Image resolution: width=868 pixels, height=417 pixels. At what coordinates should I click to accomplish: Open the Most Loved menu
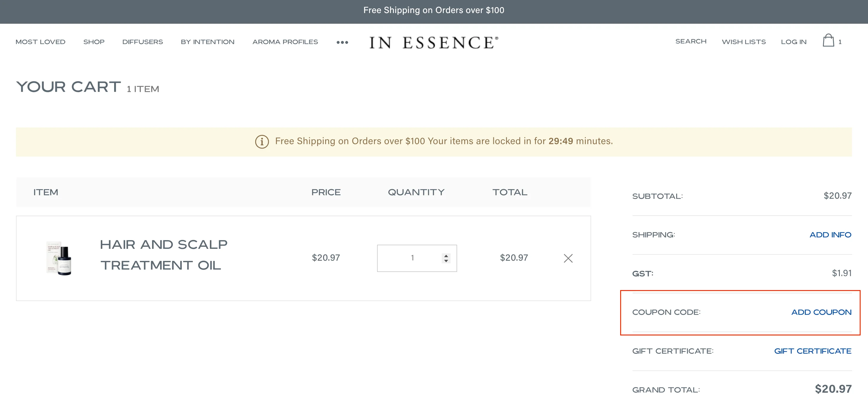[x=40, y=42]
